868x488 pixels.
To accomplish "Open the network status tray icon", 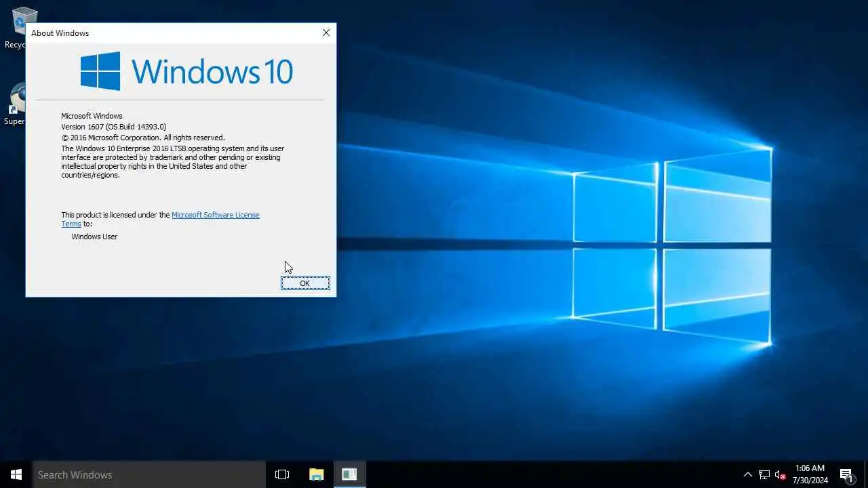I will tap(764, 474).
